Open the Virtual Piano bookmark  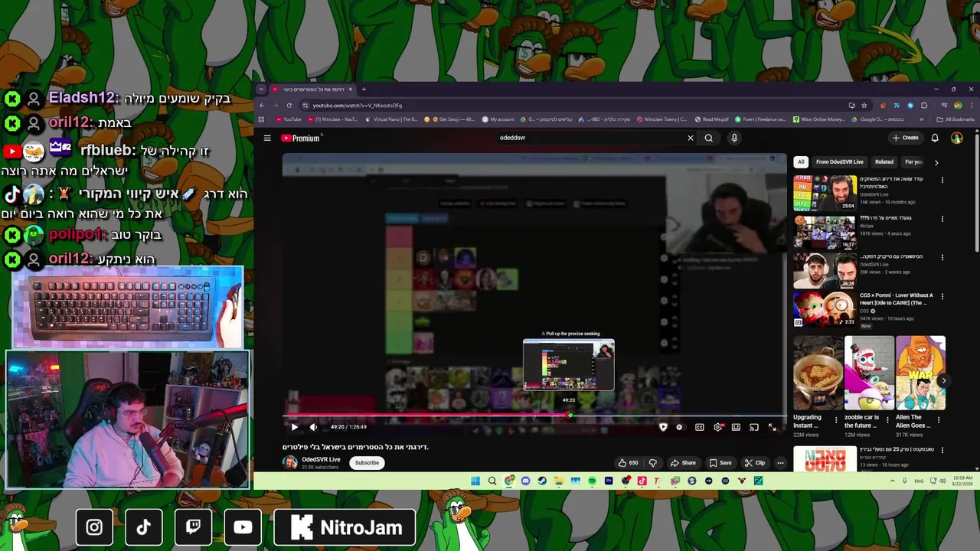(391, 119)
